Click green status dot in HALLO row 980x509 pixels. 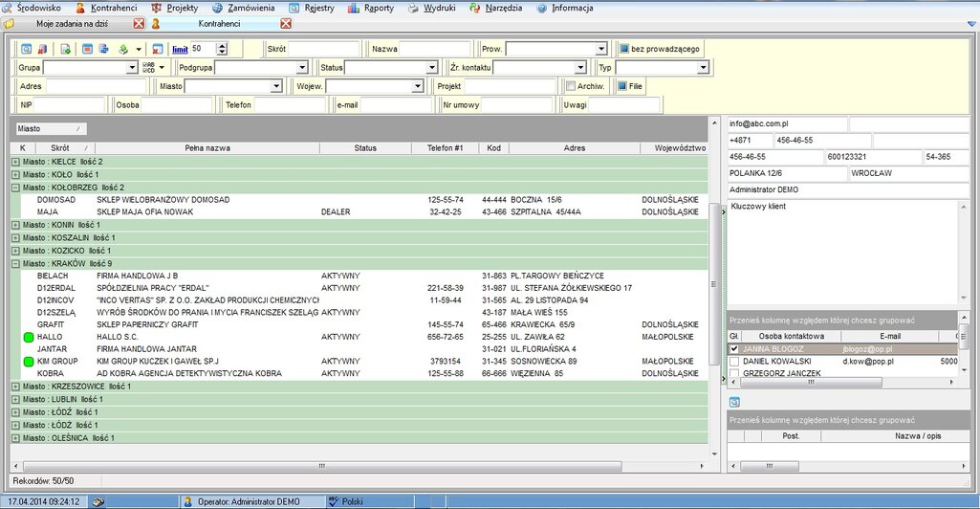(x=28, y=337)
